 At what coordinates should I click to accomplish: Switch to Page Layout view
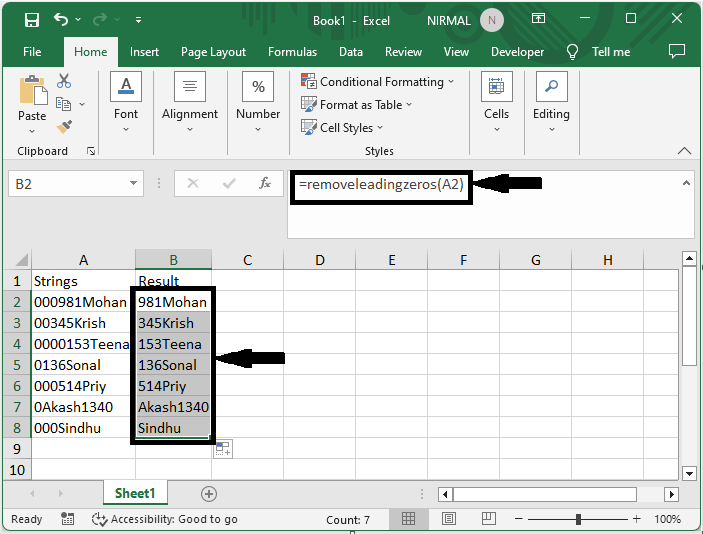coord(449,519)
